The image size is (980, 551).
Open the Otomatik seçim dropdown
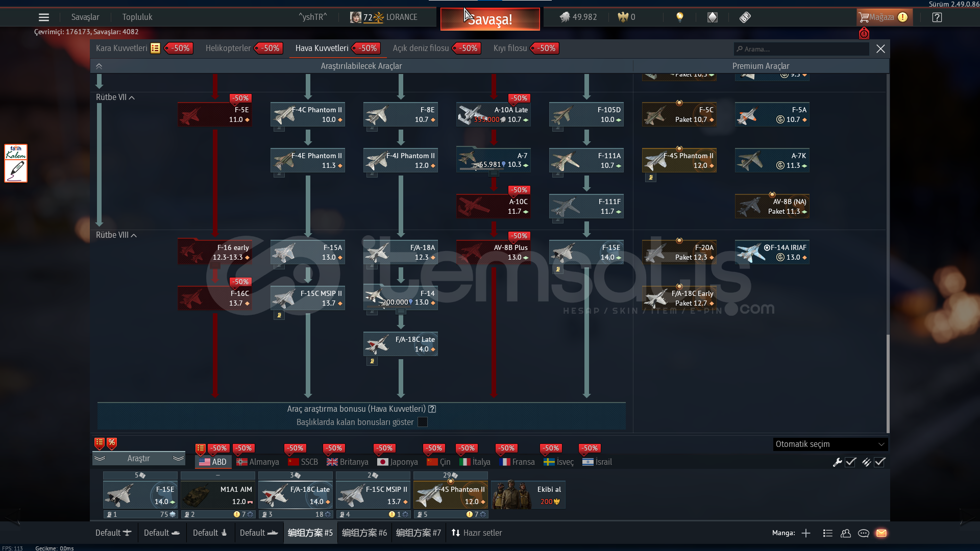point(830,444)
